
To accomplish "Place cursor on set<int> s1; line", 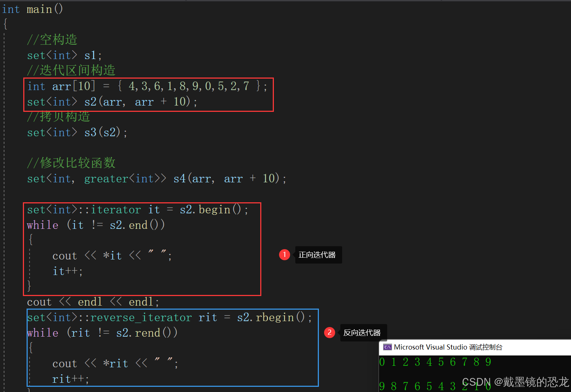I will (x=64, y=55).
